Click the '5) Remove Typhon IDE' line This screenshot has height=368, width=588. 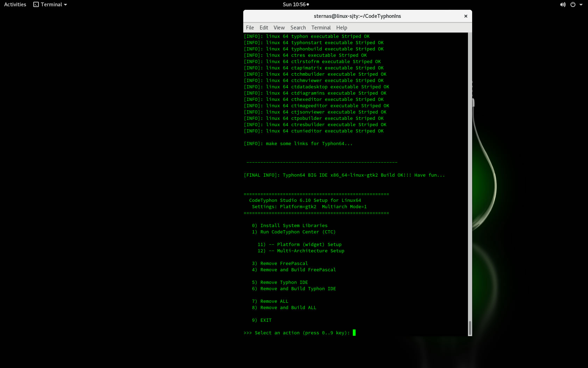point(280,282)
